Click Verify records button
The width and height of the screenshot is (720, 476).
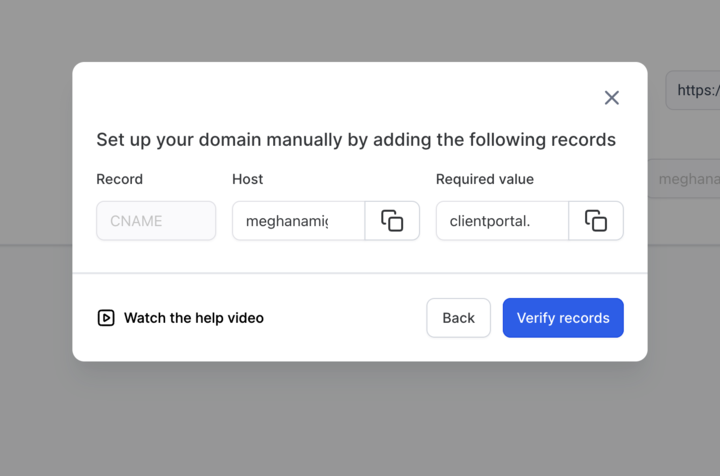tap(563, 318)
